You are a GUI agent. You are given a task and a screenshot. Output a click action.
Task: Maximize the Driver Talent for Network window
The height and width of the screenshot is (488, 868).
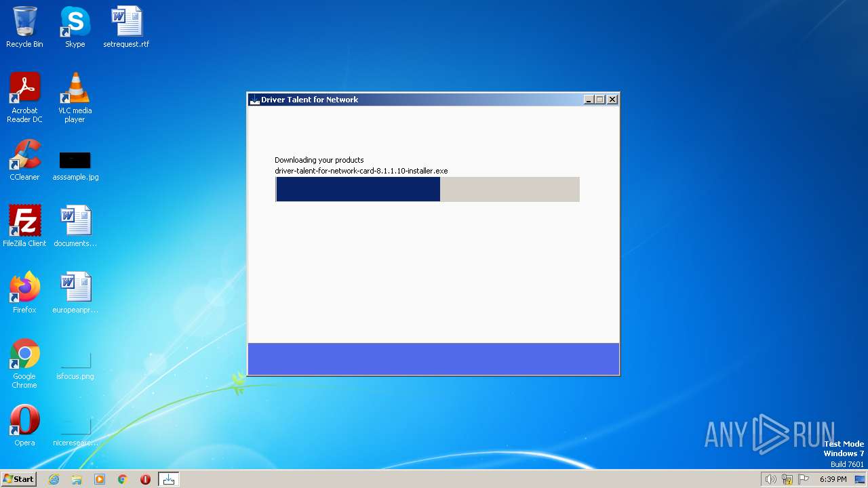[600, 100]
